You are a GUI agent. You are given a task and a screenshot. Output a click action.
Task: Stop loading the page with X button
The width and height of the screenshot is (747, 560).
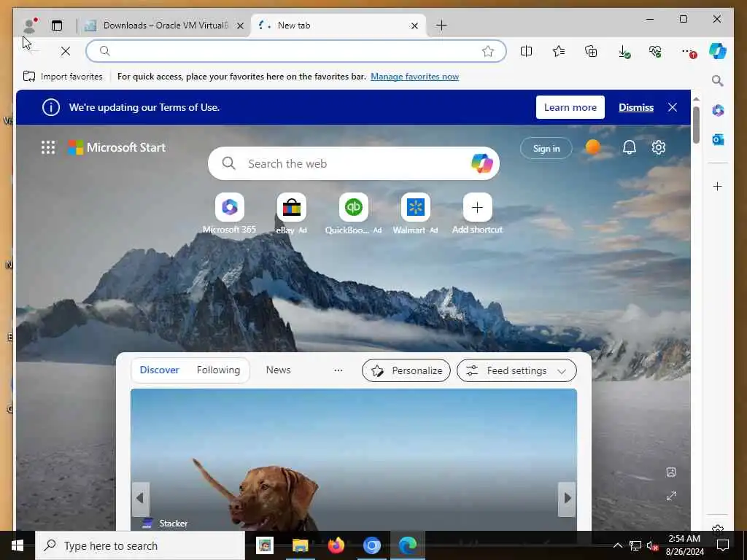tap(66, 51)
